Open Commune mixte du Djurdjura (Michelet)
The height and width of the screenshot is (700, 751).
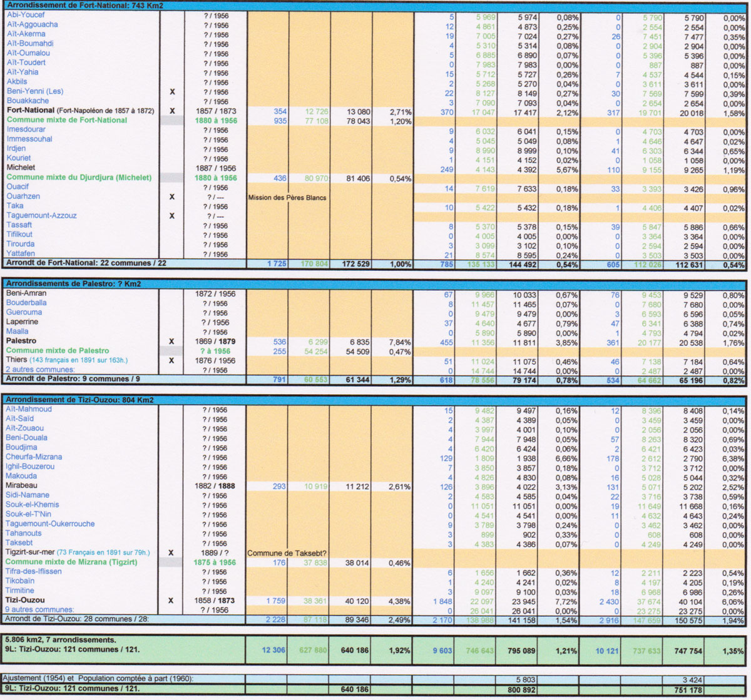pyautogui.click(x=79, y=178)
